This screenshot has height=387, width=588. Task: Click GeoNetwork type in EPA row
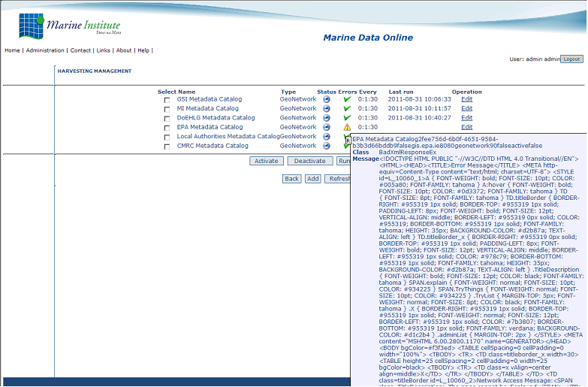coord(297,127)
